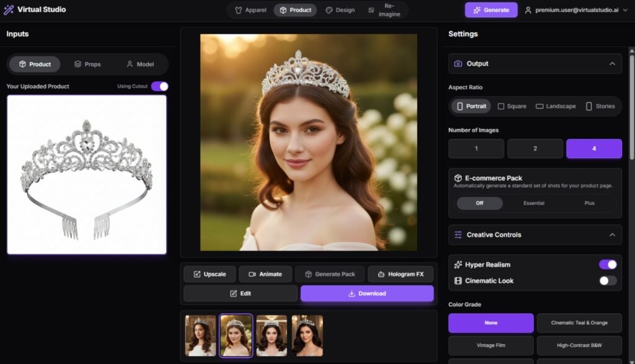Switch to the Apparel tab
The width and height of the screenshot is (635, 364).
point(251,10)
